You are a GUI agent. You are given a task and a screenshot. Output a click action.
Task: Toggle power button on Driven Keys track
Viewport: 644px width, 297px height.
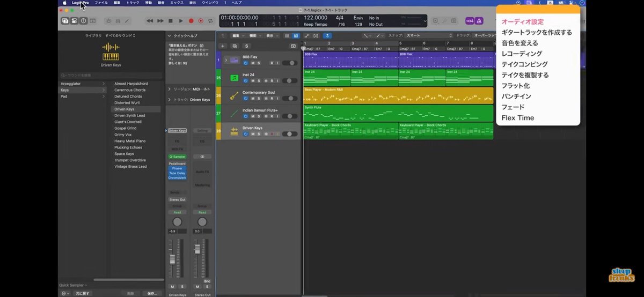coord(245,133)
